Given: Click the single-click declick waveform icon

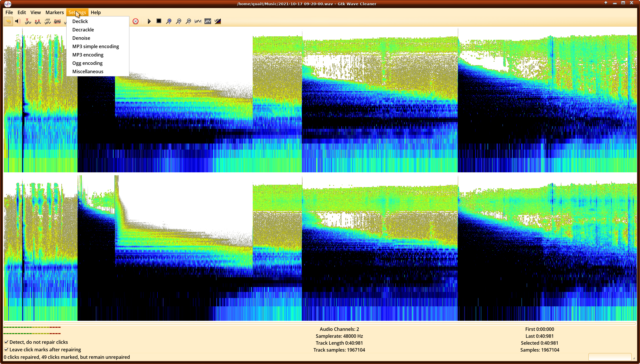Looking at the screenshot, I should pos(28,21).
